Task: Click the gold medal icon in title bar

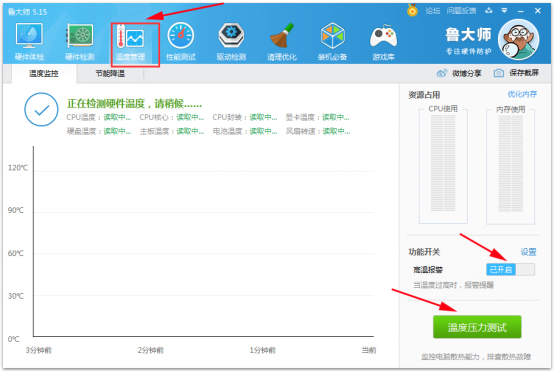Action: (x=412, y=10)
